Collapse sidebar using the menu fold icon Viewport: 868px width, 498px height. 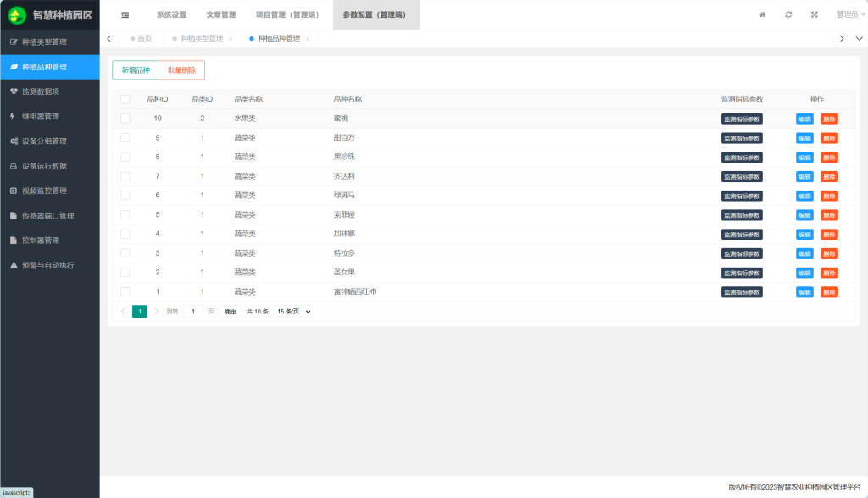click(125, 14)
